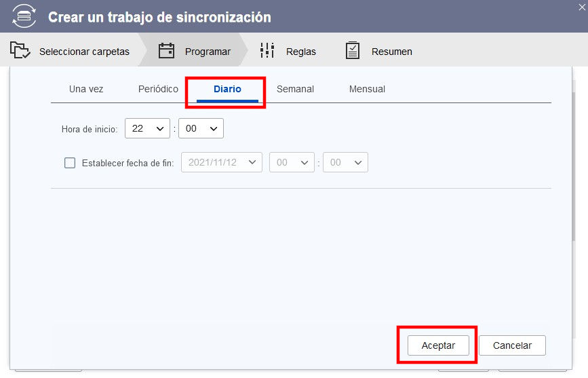Switch to the Semanal tab
Image resolution: width=588 pixels, height=378 pixels.
pos(295,89)
